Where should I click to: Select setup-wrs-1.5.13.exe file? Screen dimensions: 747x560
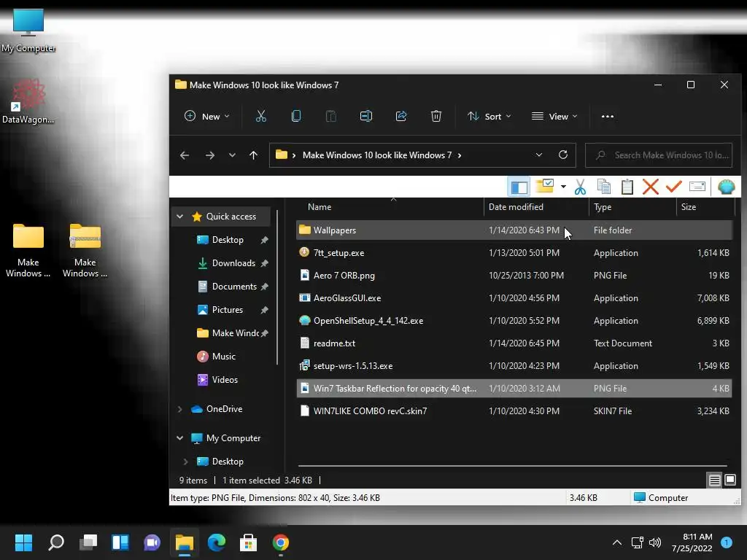514,366
